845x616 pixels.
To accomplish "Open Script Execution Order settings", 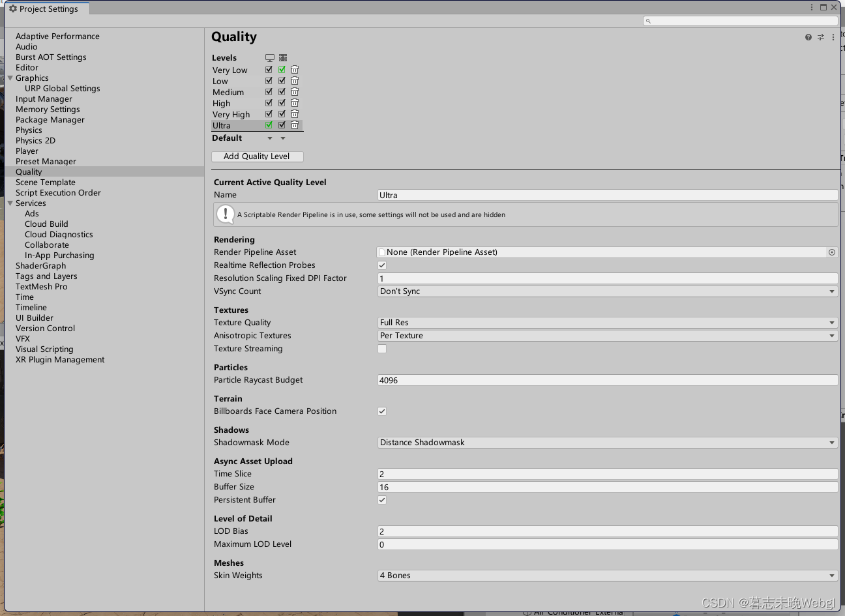I will pos(58,193).
